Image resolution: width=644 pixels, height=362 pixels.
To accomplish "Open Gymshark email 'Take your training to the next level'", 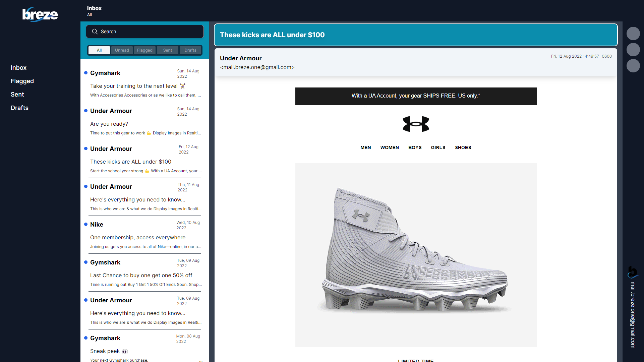I will click(145, 83).
